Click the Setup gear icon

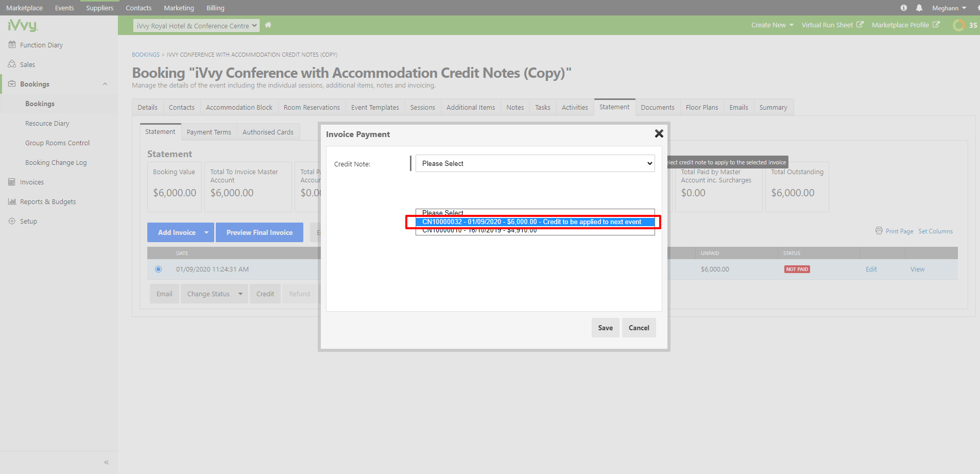(12, 221)
